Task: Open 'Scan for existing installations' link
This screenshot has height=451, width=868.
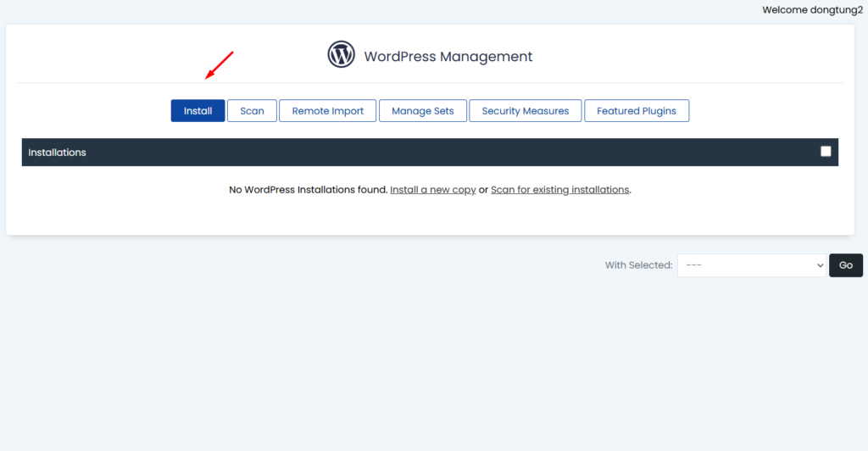Action: (x=559, y=190)
